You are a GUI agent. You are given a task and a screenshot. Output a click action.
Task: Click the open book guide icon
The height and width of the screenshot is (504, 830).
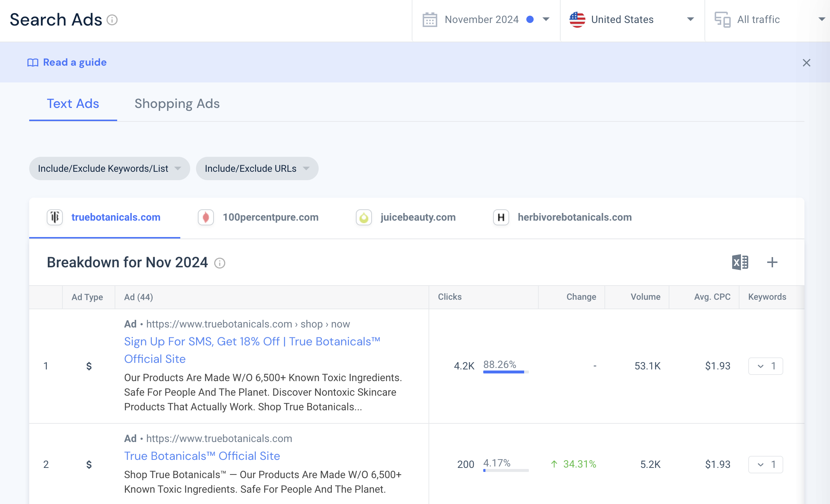[x=32, y=63]
